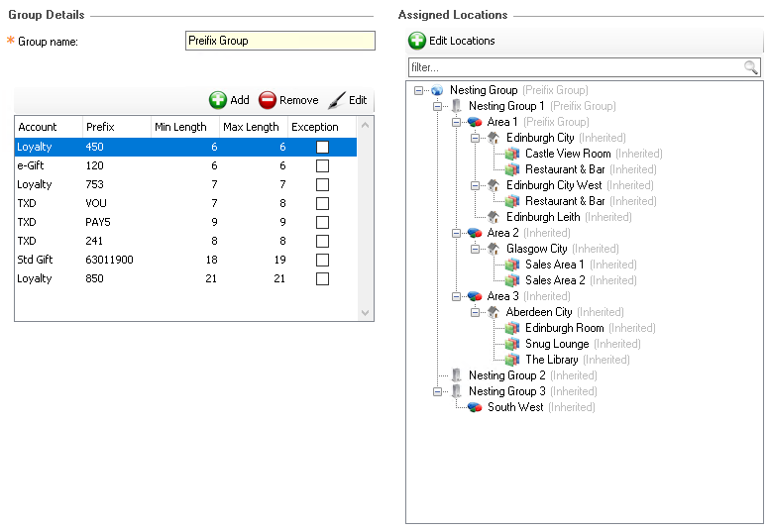Tick Exception checkbox for e-Gift 120
Image resolution: width=769 pixels, height=532 pixels.
322,165
